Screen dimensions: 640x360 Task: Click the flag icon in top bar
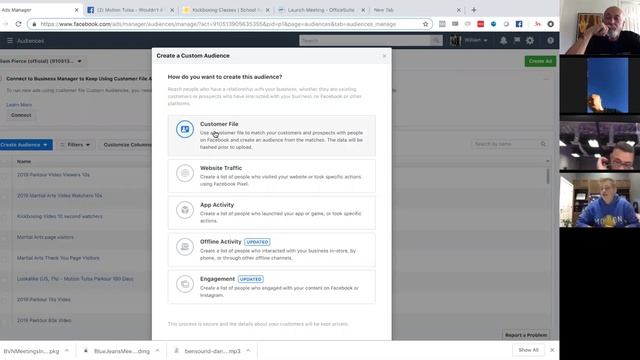(517, 40)
